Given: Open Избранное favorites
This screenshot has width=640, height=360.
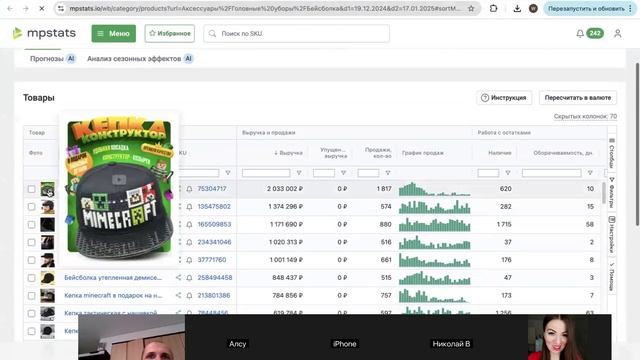Looking at the screenshot, I should (169, 33).
